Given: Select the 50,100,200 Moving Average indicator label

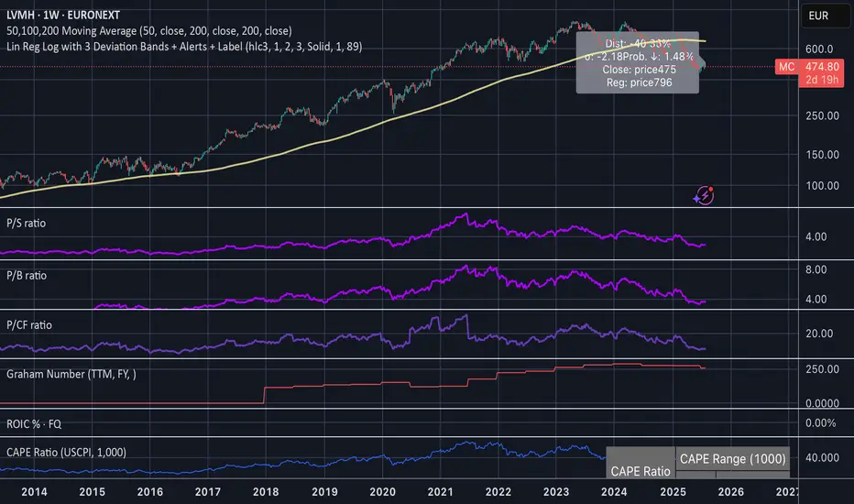Looking at the screenshot, I should tap(149, 31).
